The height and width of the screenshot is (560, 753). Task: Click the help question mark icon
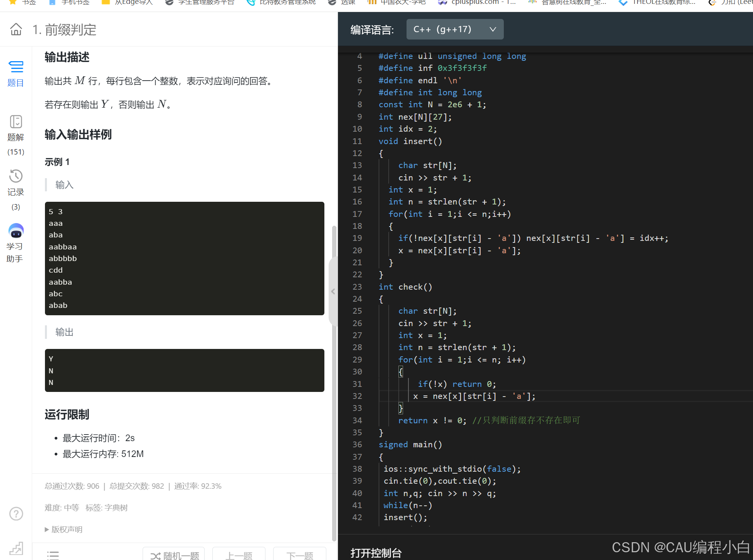(x=16, y=514)
